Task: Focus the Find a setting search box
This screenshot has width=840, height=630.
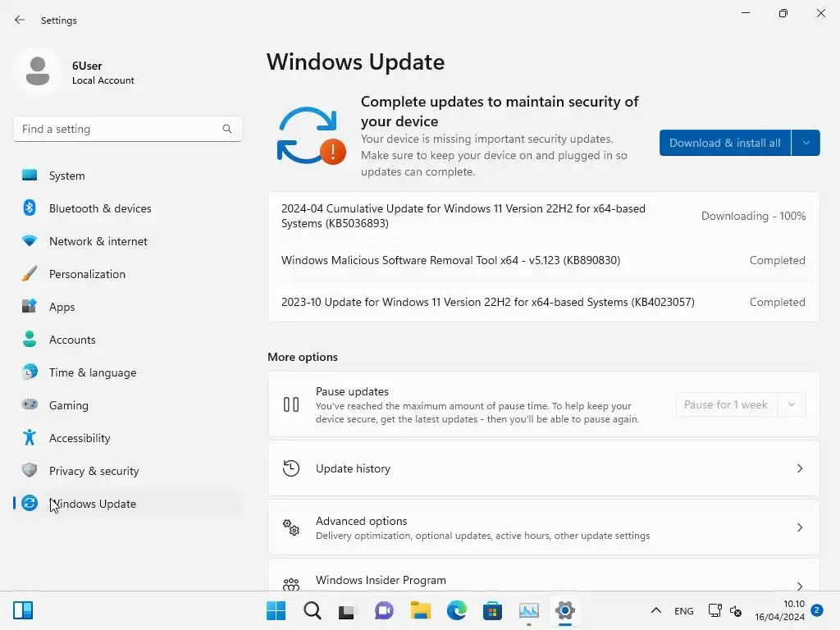Action: (x=127, y=129)
